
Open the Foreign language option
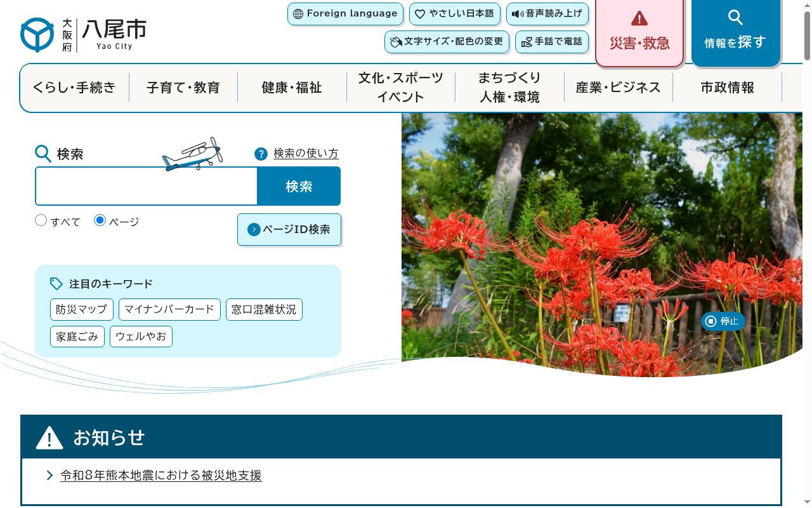click(346, 14)
